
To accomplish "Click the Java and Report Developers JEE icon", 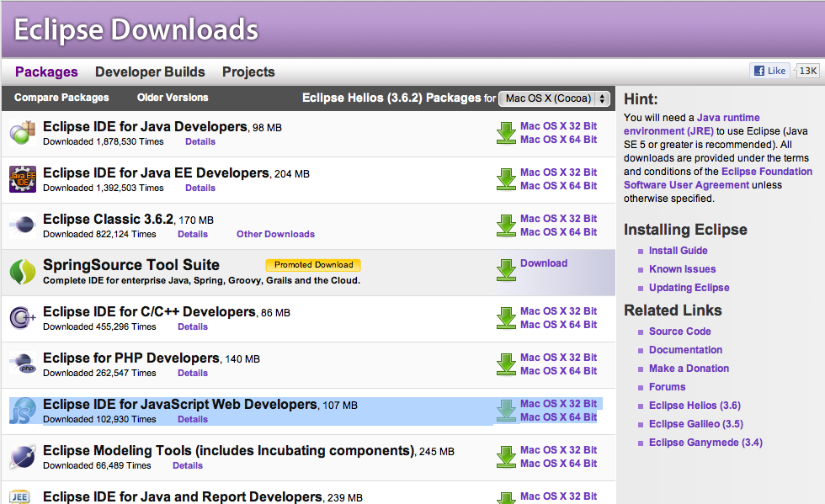I will click(x=19, y=496).
